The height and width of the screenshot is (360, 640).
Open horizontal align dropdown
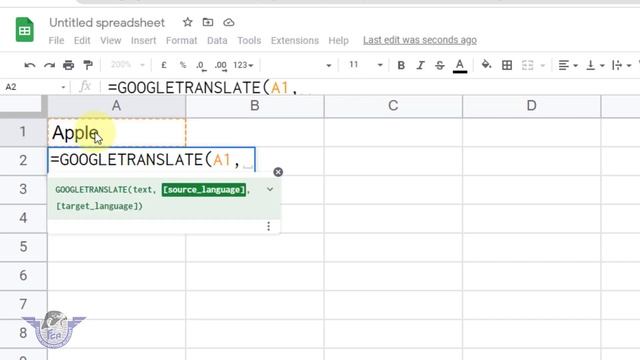point(568,65)
